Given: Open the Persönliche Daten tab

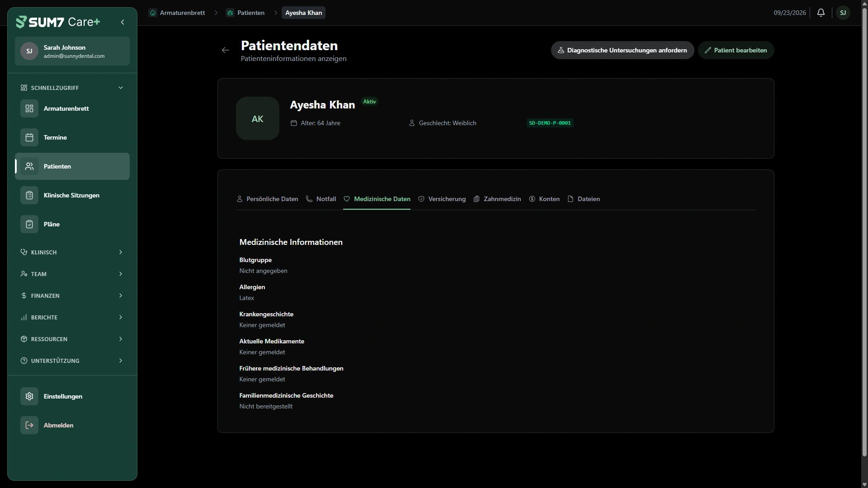Looking at the screenshot, I should coord(267,199).
